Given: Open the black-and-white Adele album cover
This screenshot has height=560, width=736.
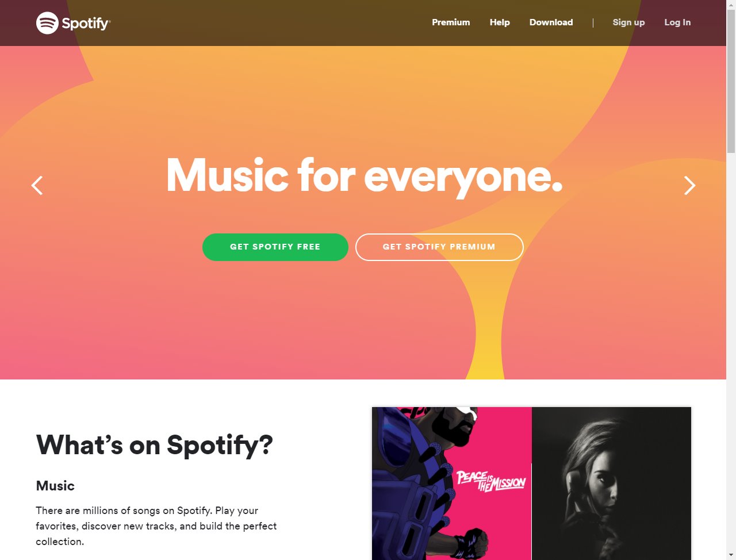Looking at the screenshot, I should tap(611, 484).
